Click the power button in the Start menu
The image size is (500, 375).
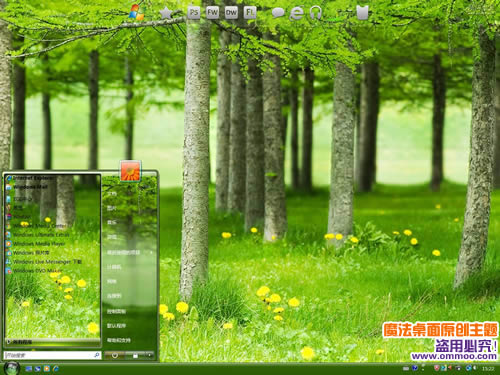114,356
